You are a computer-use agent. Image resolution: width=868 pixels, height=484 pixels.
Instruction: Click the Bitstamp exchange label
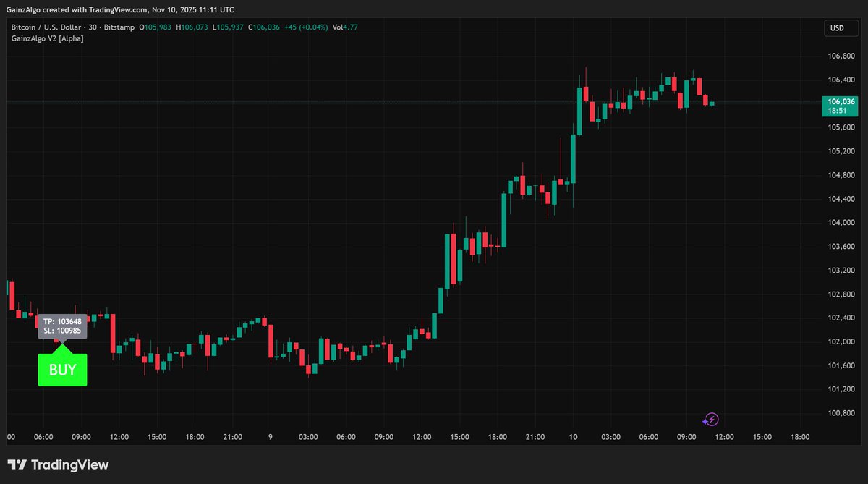click(x=120, y=27)
